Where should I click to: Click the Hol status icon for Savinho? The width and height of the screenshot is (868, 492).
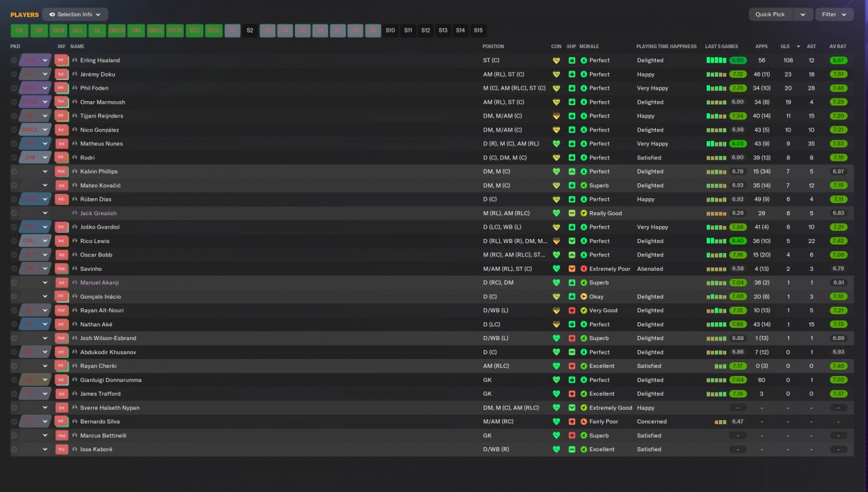(x=62, y=269)
